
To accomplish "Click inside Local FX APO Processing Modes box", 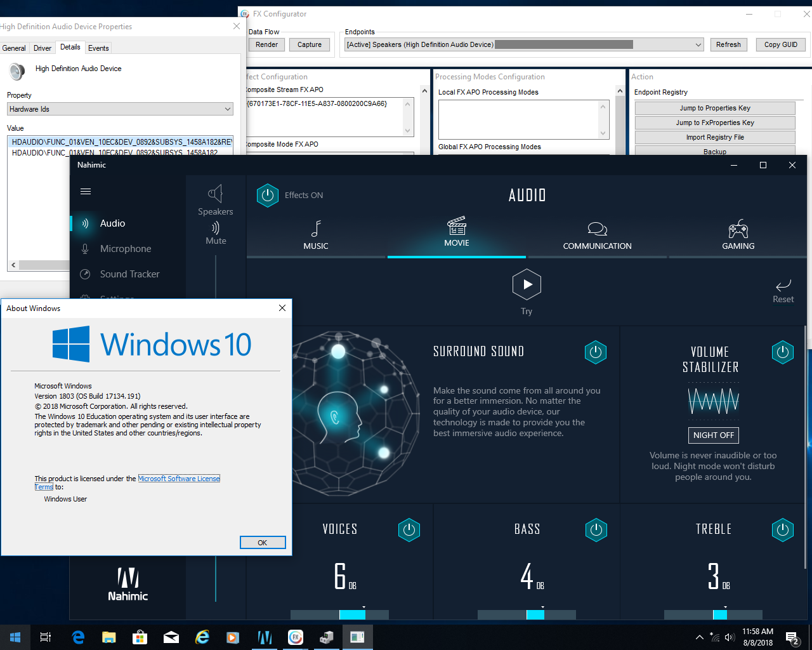I will click(519, 119).
